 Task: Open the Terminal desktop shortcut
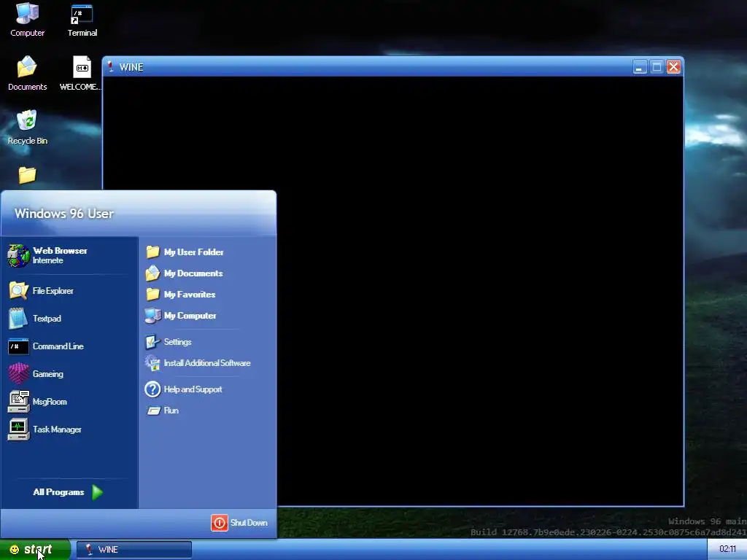[x=82, y=20]
